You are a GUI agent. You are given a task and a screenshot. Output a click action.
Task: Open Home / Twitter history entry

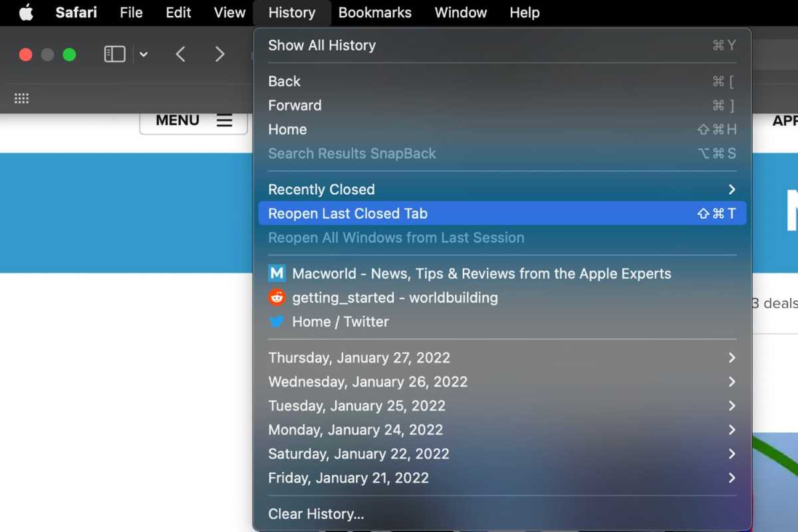pos(502,321)
